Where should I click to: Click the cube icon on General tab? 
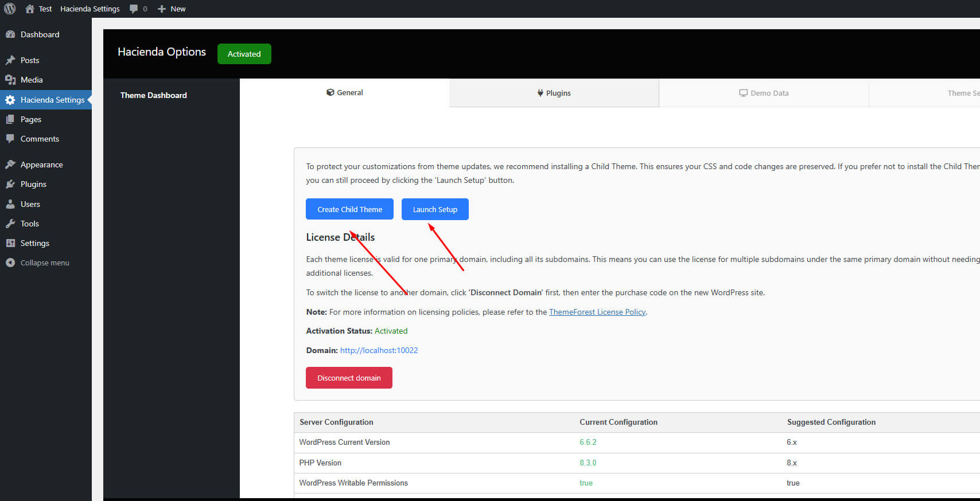[330, 92]
